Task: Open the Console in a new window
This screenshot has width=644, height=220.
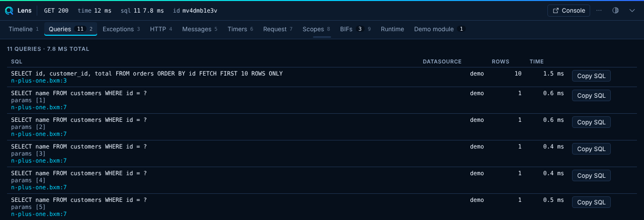Action: tap(569, 11)
